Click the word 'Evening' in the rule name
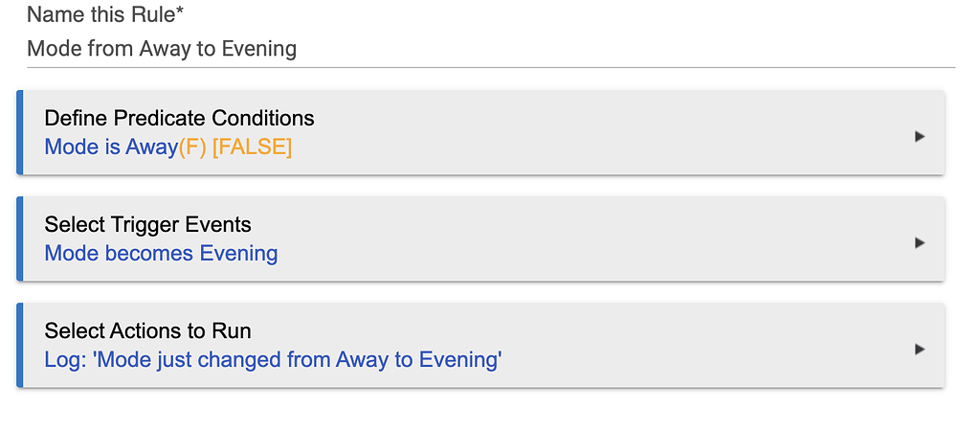The width and height of the screenshot is (980, 431). point(258,49)
